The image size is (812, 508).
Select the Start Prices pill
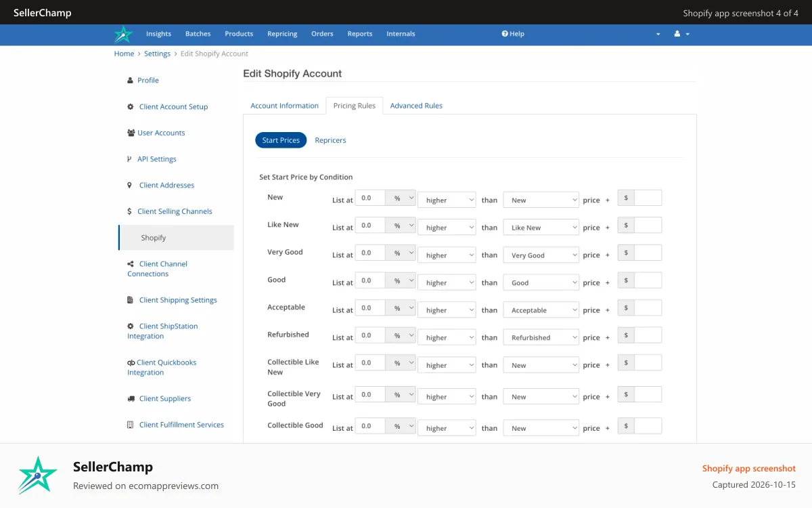point(281,140)
